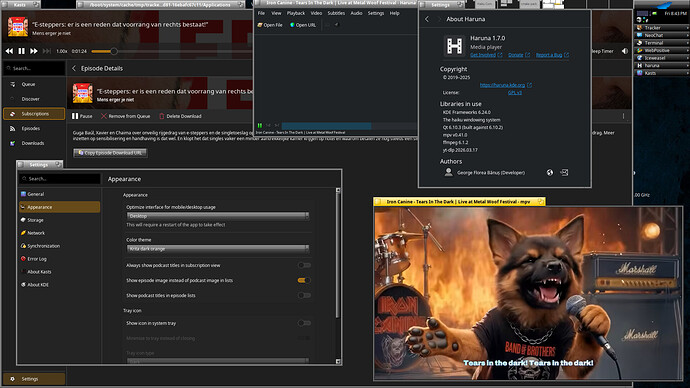The height and width of the screenshot is (388, 690).
Task: Toggle Show episode image instead of podcast image
Action: tap(304, 280)
